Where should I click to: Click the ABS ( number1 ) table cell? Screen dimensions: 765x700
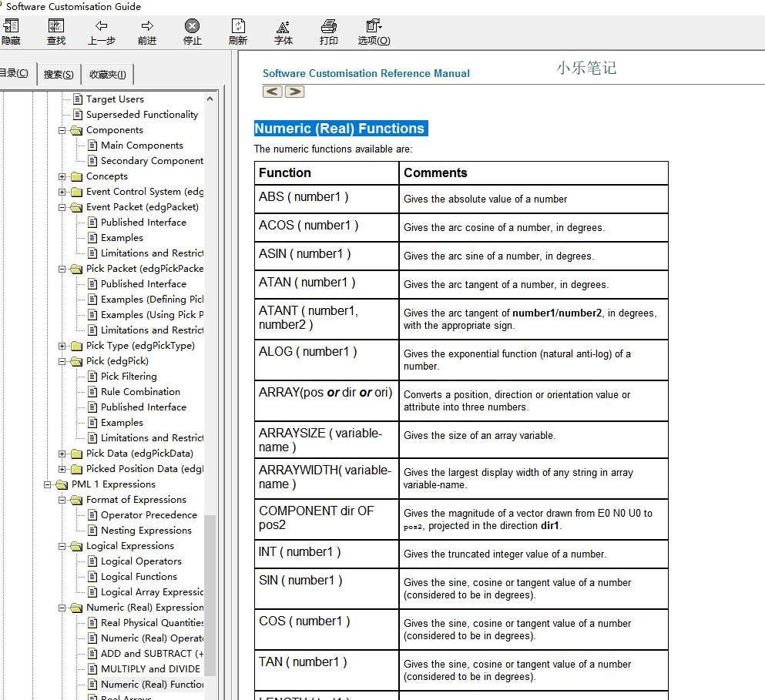point(327,199)
